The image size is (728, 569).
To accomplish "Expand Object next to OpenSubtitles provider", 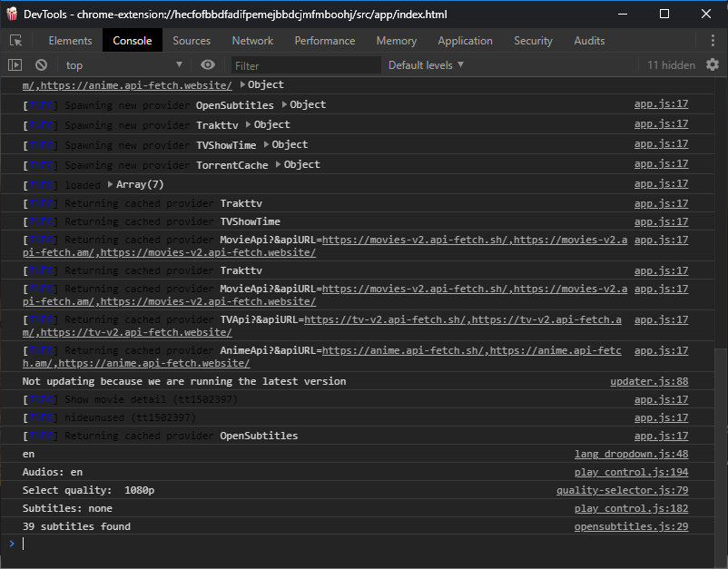I will click(x=304, y=105).
